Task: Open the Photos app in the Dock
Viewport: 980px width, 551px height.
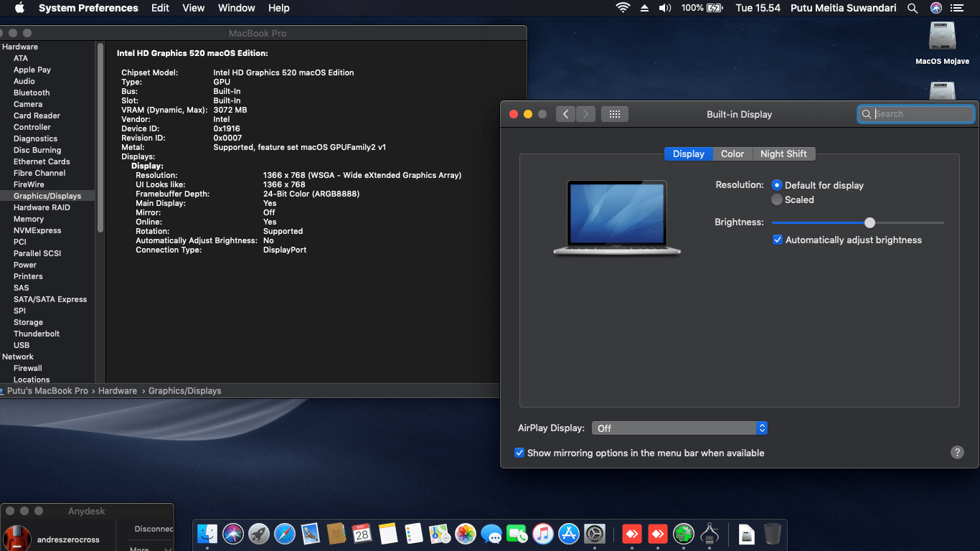Action: tap(466, 534)
